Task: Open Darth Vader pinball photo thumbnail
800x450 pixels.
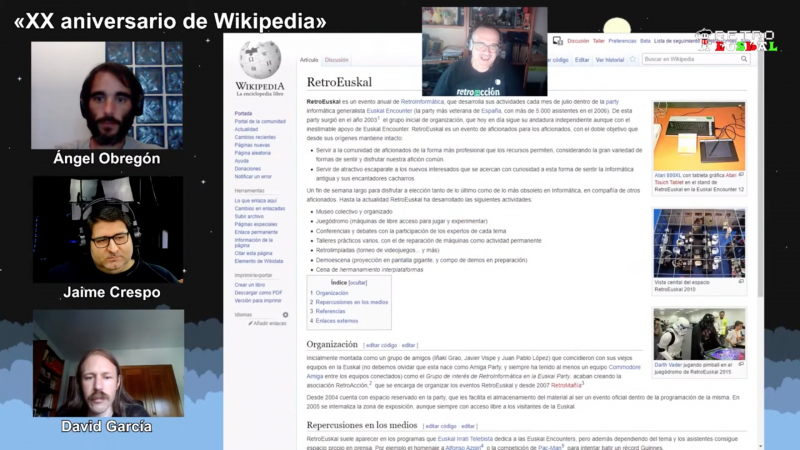Action: pyautogui.click(x=699, y=334)
